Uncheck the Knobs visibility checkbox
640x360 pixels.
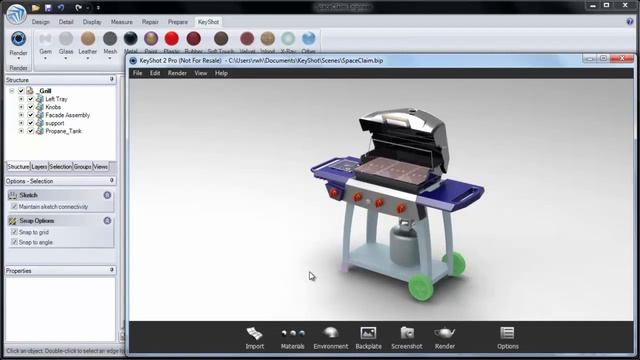pyautogui.click(x=31, y=107)
